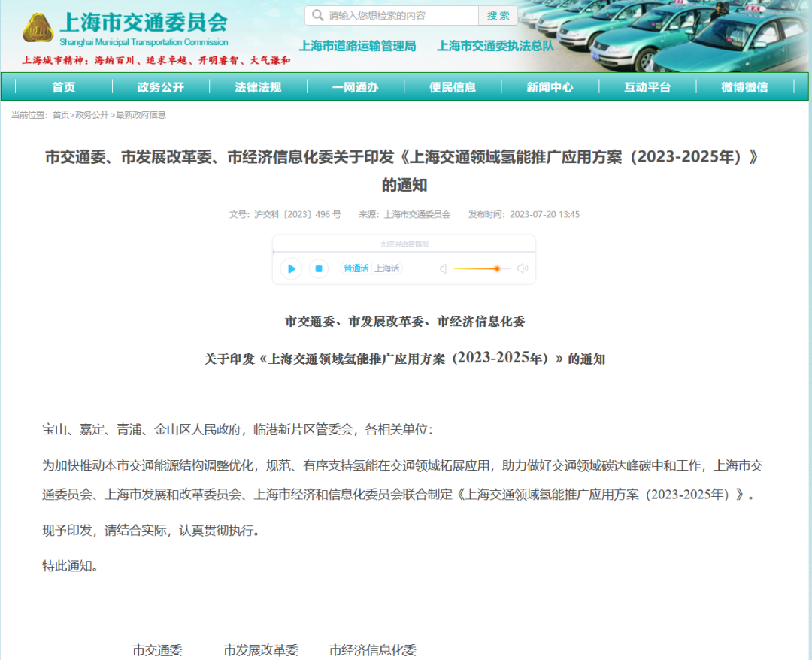Click the magnifying glass search icon
Viewport: 812px width, 660px height.
pos(317,15)
